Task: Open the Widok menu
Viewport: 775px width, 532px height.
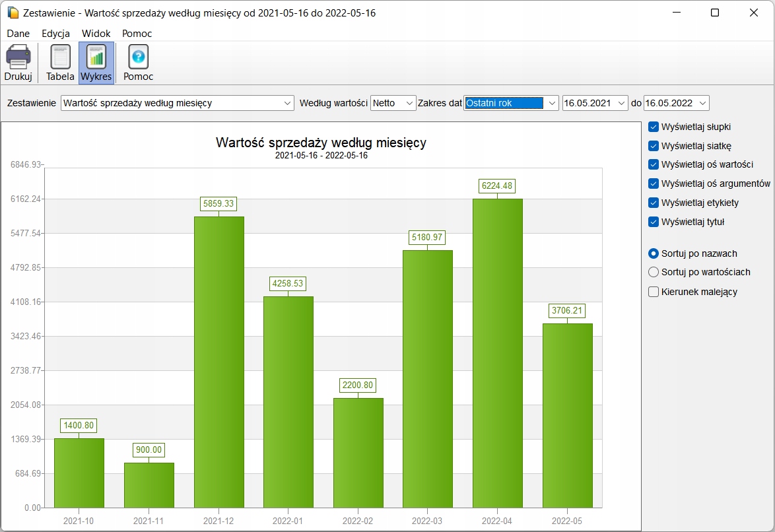Action: [x=96, y=33]
